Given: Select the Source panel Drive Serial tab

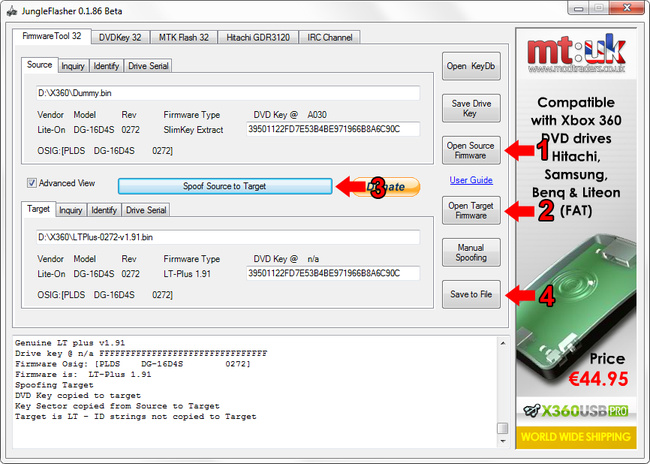Looking at the screenshot, I should pyautogui.click(x=148, y=66).
